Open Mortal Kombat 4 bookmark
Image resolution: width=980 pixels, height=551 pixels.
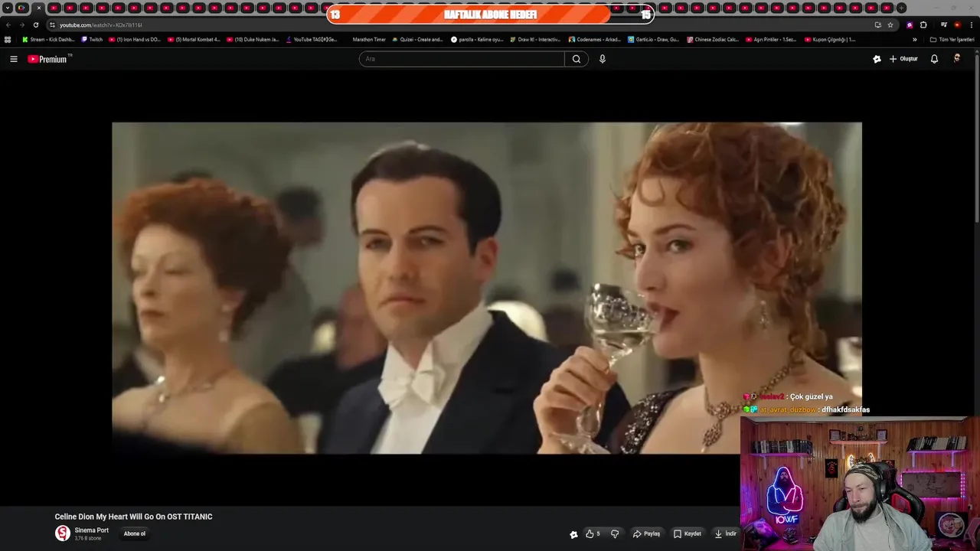(x=194, y=40)
